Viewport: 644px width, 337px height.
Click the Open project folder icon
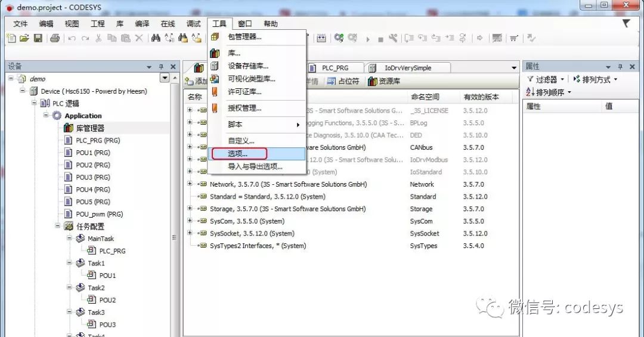[x=24, y=38]
